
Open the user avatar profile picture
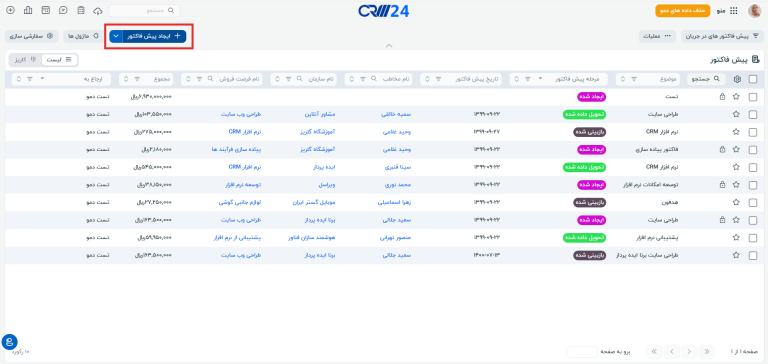754,10
